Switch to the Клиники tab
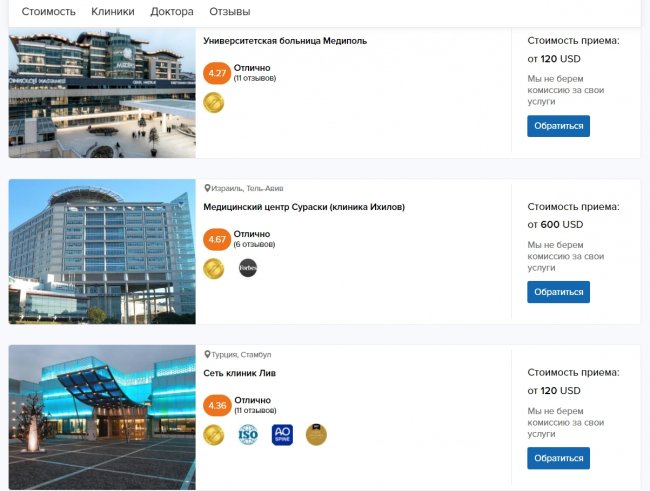The height and width of the screenshot is (491, 650). (112, 12)
